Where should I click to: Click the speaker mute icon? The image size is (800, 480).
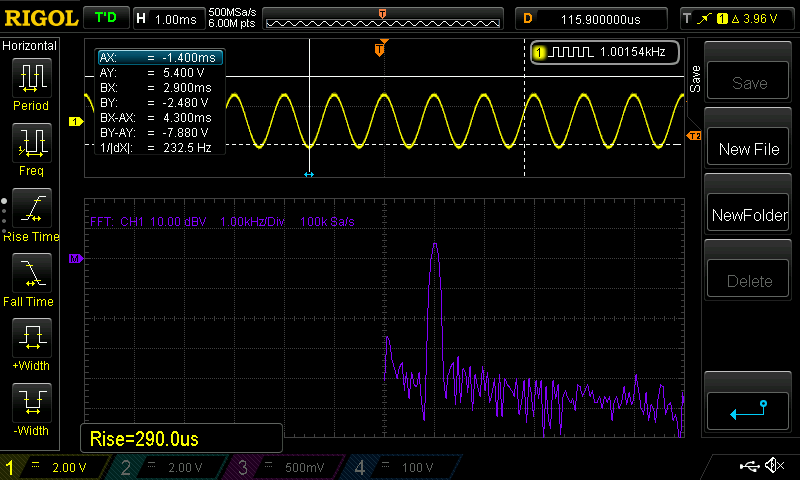pos(773,466)
